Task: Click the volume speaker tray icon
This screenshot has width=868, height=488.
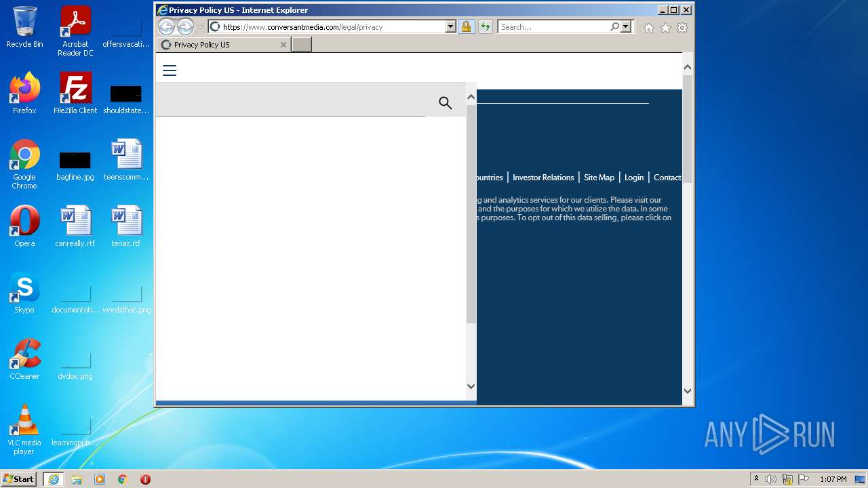Action: point(771,479)
